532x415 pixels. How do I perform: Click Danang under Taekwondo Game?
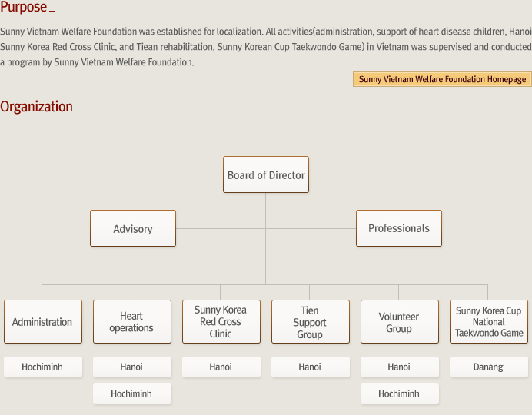click(489, 367)
